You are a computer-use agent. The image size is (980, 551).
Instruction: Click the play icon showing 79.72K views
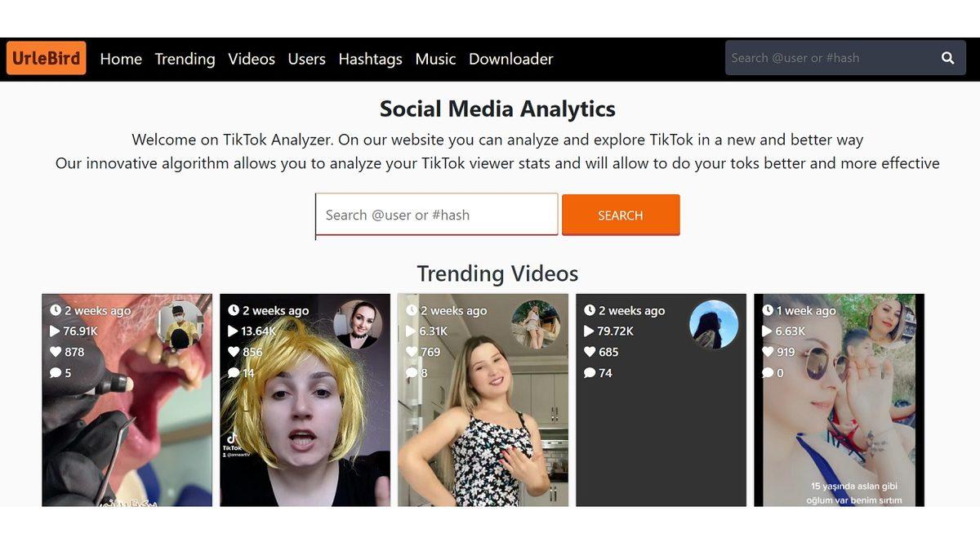[589, 331]
